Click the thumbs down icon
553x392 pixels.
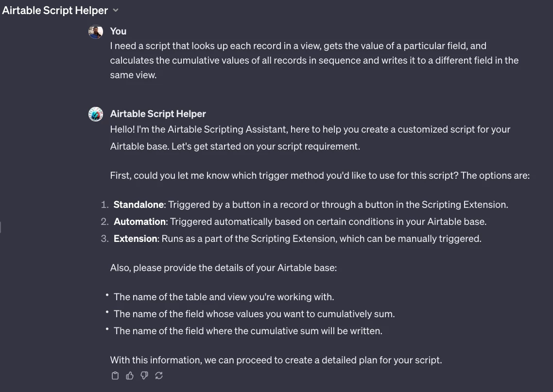pyautogui.click(x=144, y=376)
